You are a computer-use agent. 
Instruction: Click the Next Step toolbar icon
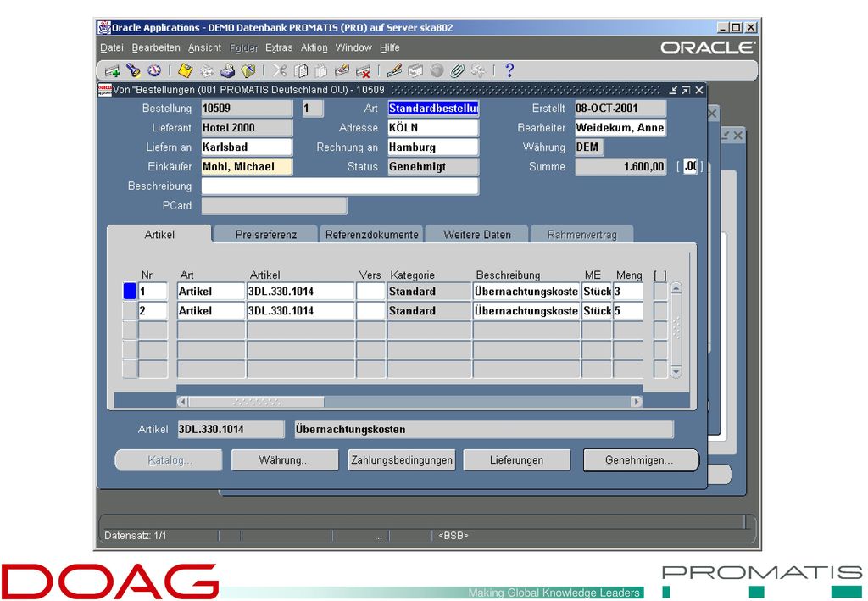(207, 71)
